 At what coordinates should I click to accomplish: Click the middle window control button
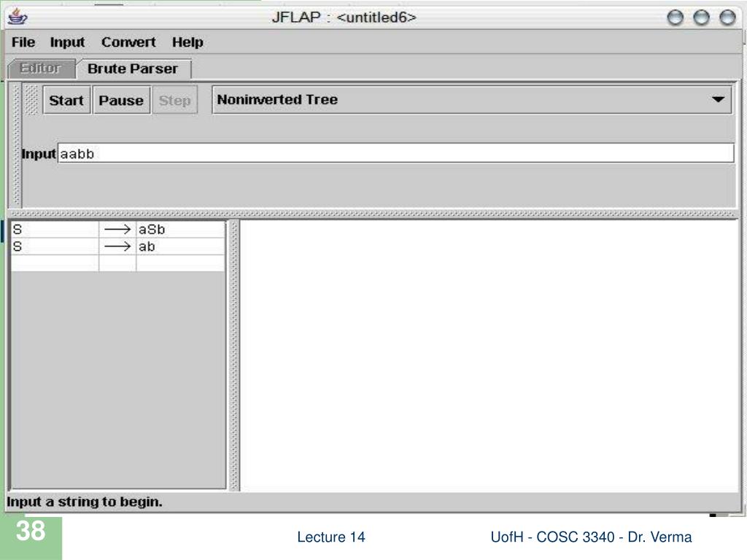(701, 17)
